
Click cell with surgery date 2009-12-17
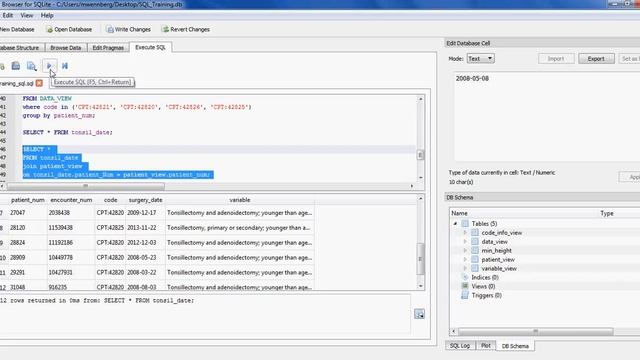tap(145, 213)
